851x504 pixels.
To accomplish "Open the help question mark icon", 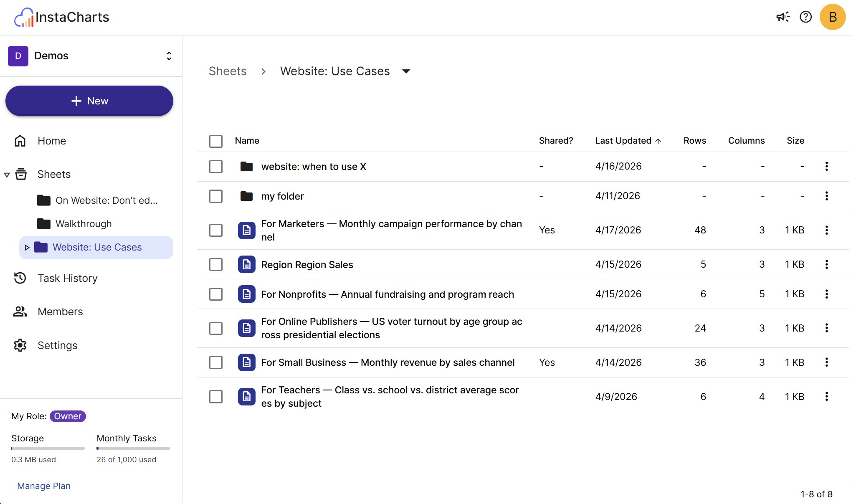I will (805, 17).
